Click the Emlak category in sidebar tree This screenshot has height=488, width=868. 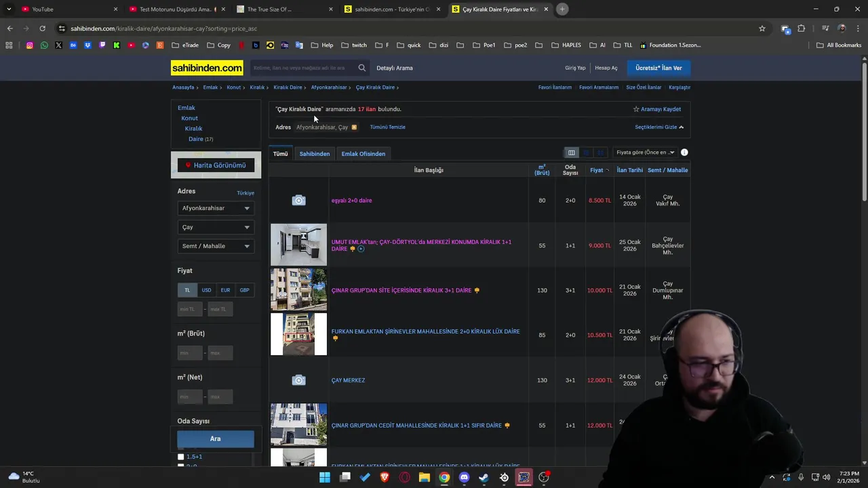coord(186,108)
